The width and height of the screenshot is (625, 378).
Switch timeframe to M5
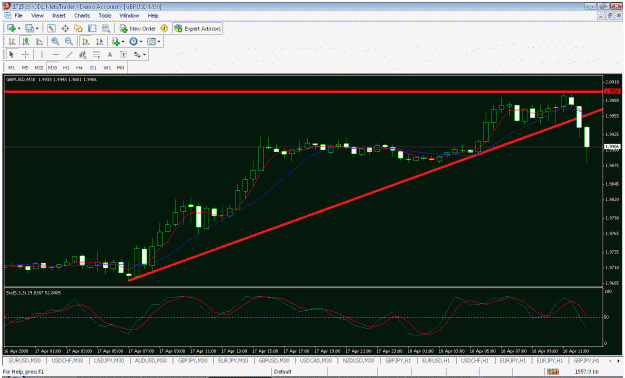[25, 68]
